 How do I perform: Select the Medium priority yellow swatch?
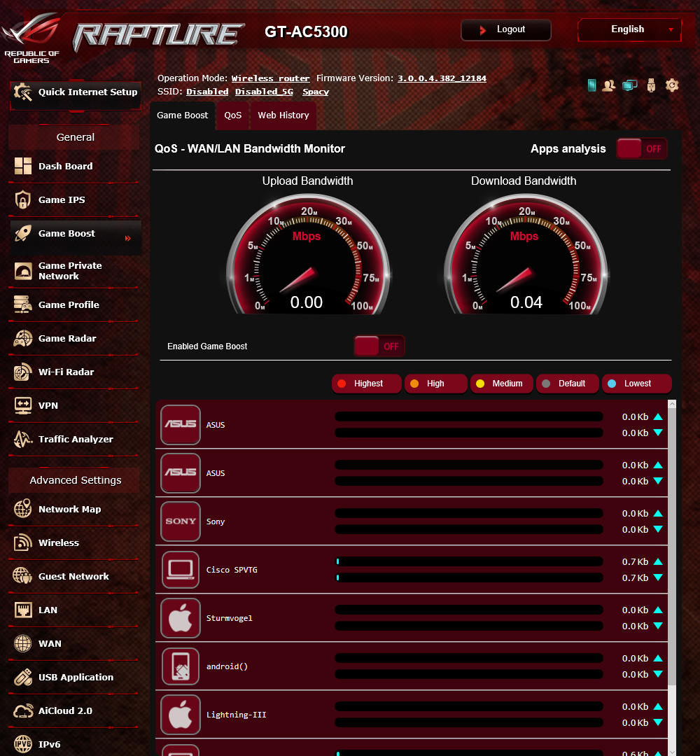pyautogui.click(x=480, y=384)
